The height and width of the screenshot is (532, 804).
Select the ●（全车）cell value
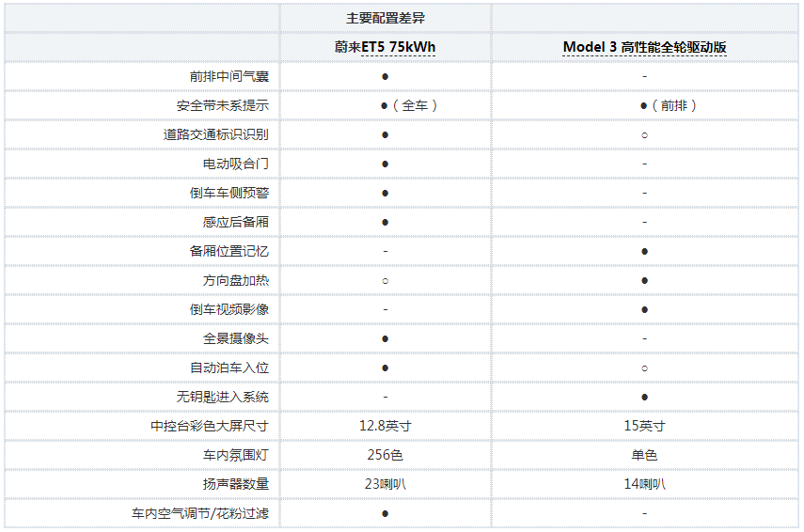(x=409, y=105)
